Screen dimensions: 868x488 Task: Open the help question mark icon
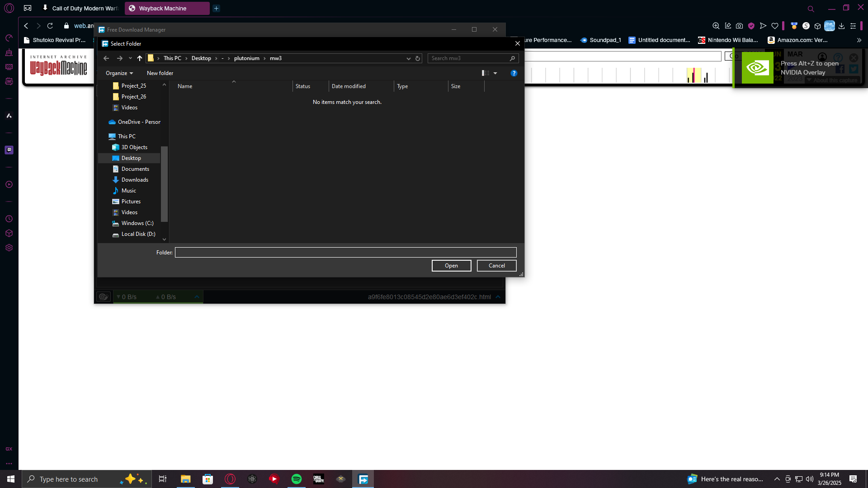pos(514,73)
